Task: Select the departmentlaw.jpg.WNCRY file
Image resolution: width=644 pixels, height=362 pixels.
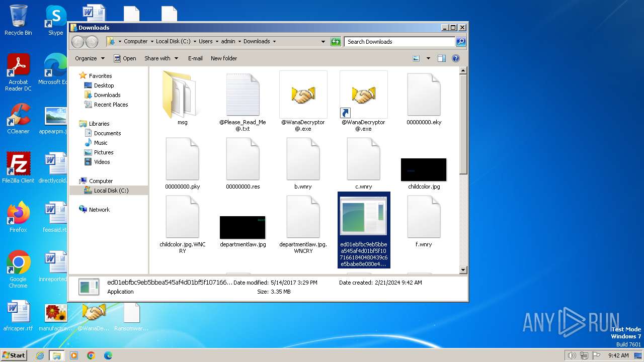Action: pos(303,217)
